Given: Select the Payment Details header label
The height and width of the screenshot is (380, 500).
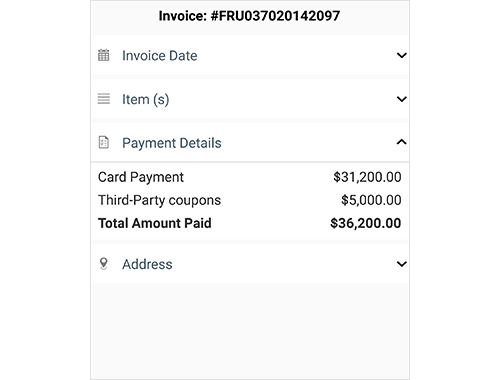Looking at the screenshot, I should 172,143.
